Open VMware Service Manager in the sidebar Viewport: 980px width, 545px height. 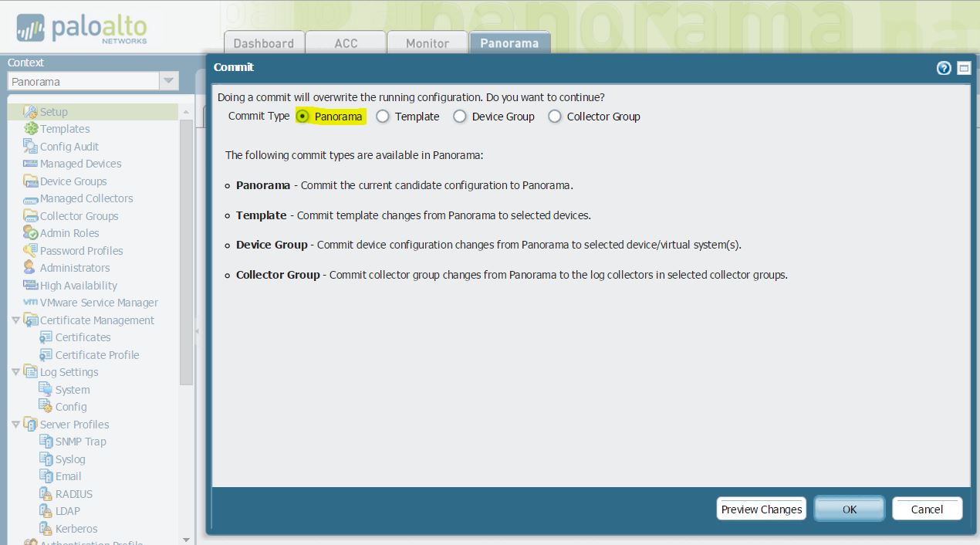pos(99,303)
